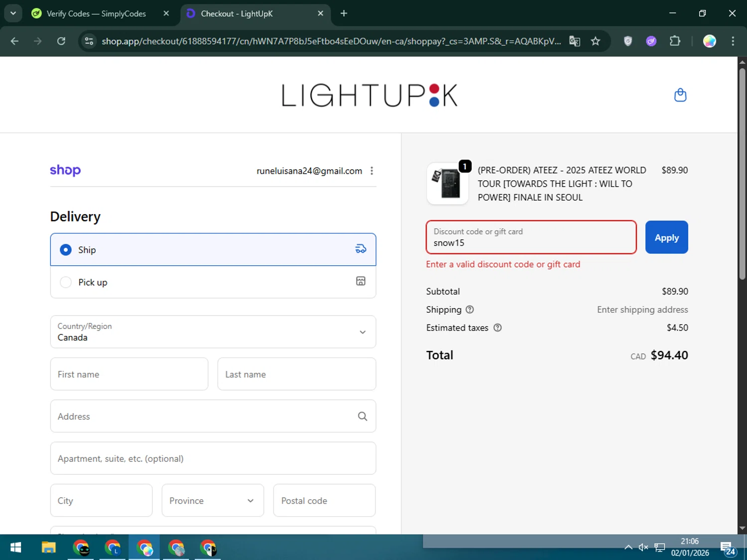Select the Pick up radio button

point(66,282)
